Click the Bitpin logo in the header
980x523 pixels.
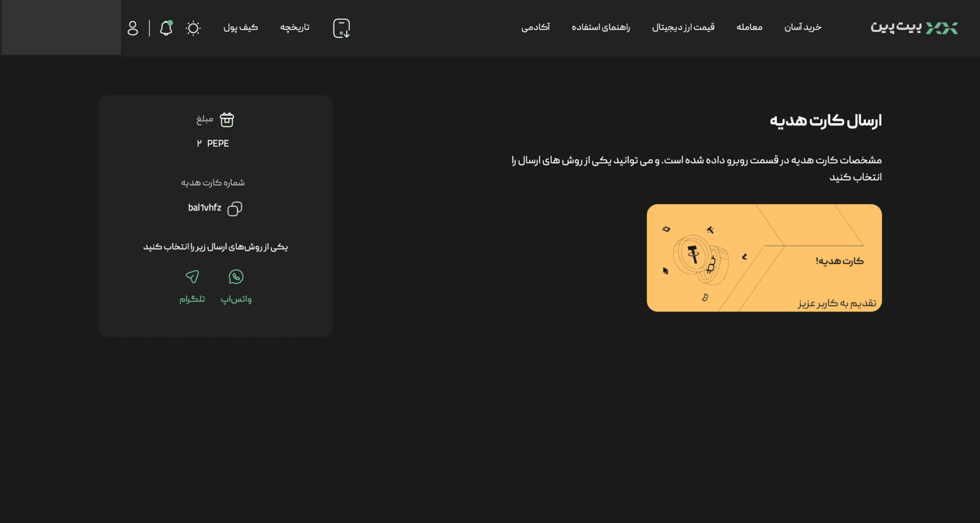coord(914,28)
